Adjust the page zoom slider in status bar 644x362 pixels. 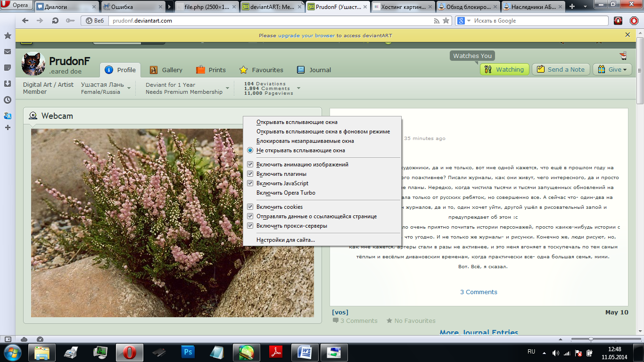tap(591, 339)
